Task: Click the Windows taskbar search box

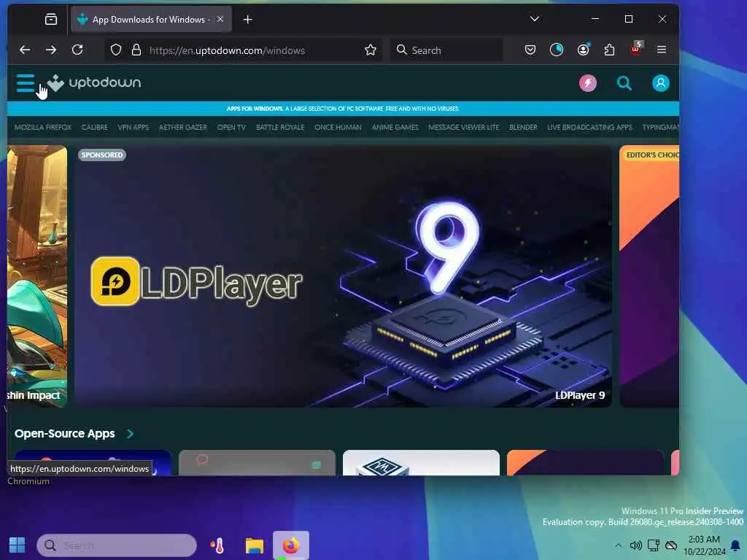Action: tap(117, 545)
